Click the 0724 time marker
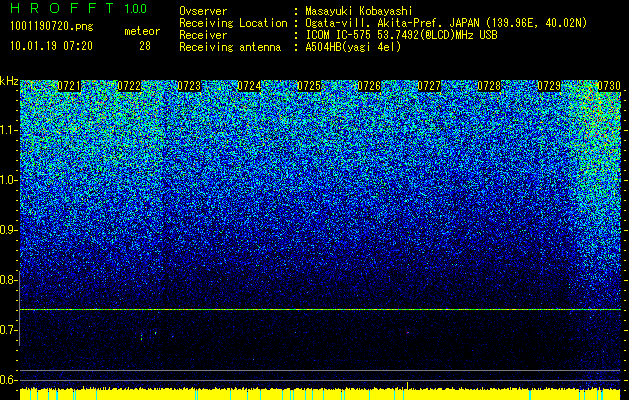629x400 pixels. [x=249, y=86]
